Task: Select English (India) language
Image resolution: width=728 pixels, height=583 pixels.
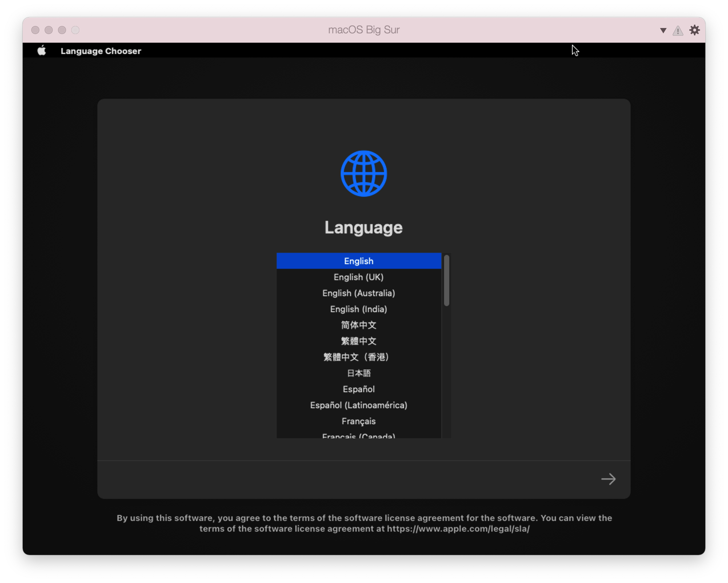Action: pos(359,309)
